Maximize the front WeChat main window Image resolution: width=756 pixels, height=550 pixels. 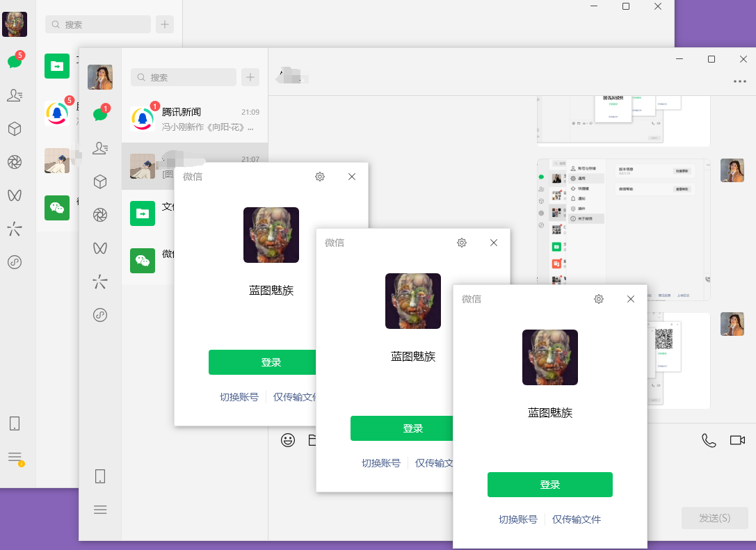pyautogui.click(x=711, y=59)
